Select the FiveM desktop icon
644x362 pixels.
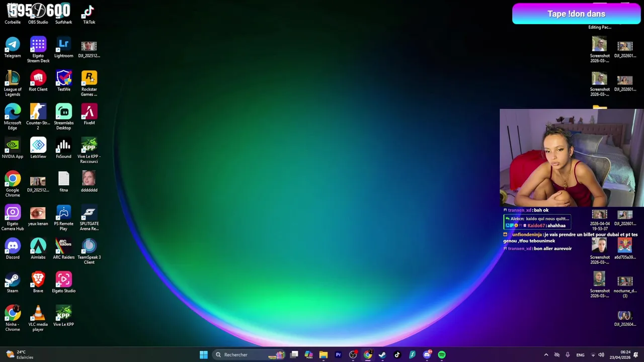89,115
